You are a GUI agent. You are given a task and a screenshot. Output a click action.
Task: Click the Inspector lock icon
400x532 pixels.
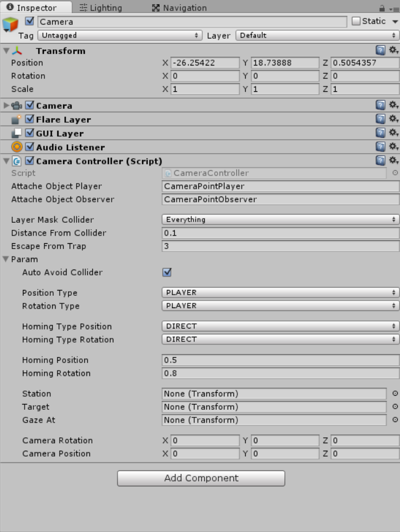(x=382, y=8)
